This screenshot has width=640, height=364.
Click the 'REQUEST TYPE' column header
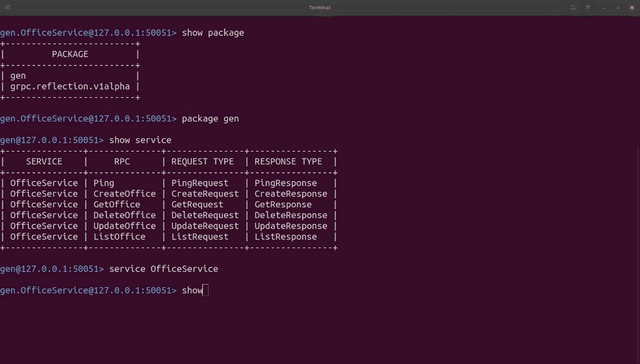point(202,162)
